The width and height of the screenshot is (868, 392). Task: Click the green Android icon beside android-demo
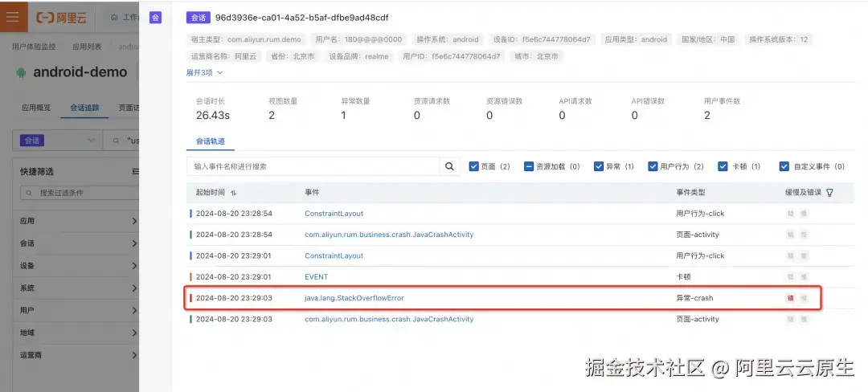[21, 72]
